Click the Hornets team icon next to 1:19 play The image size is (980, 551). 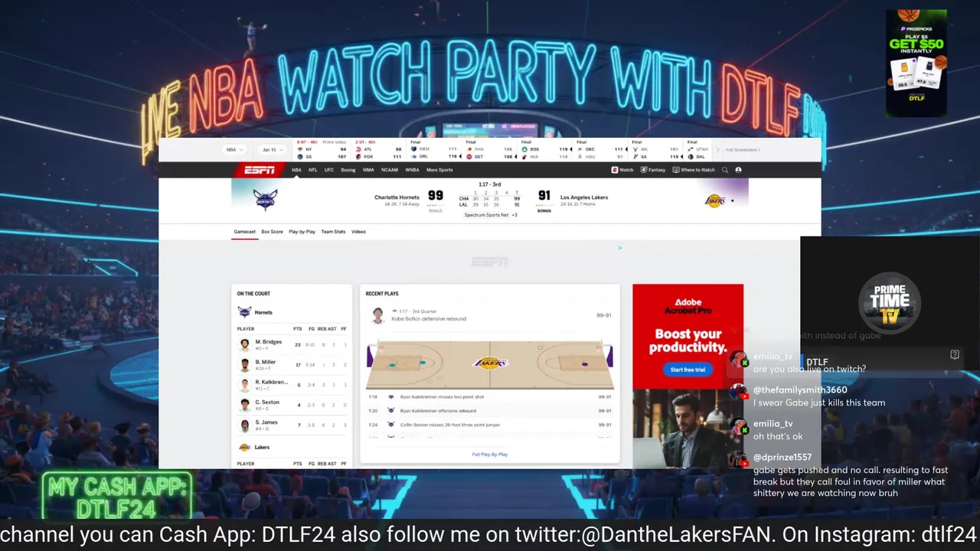click(391, 397)
